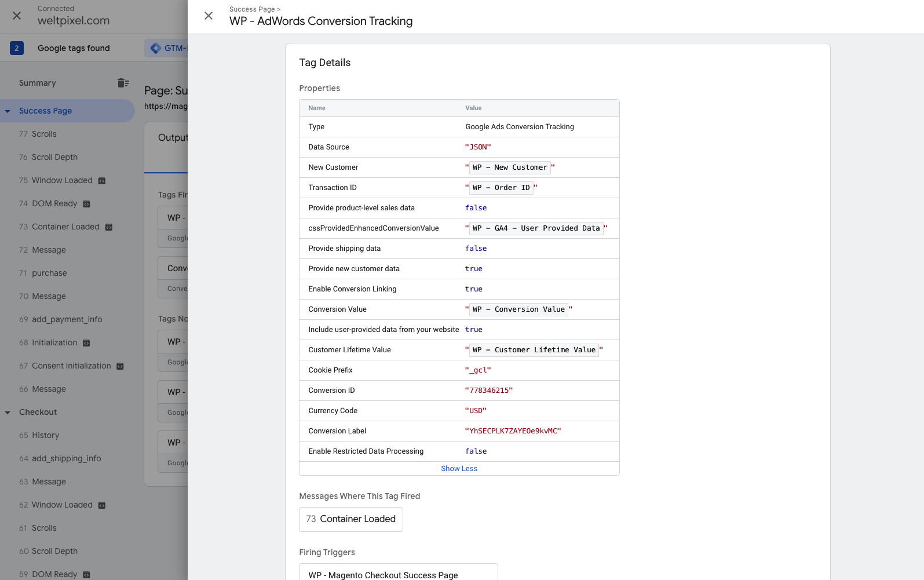Select event 63 Message
This screenshot has width=924, height=580.
point(42,481)
